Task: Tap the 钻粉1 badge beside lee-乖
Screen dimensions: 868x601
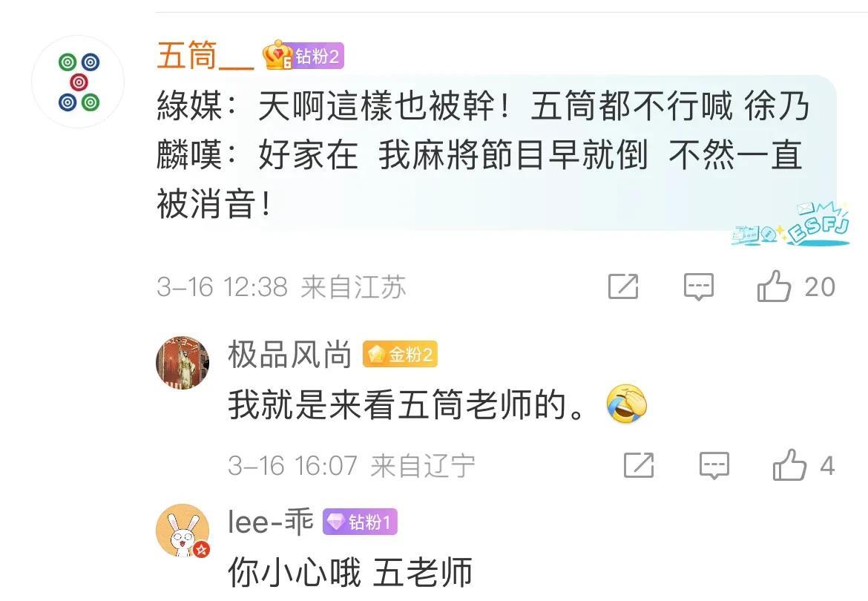Action: point(360,522)
